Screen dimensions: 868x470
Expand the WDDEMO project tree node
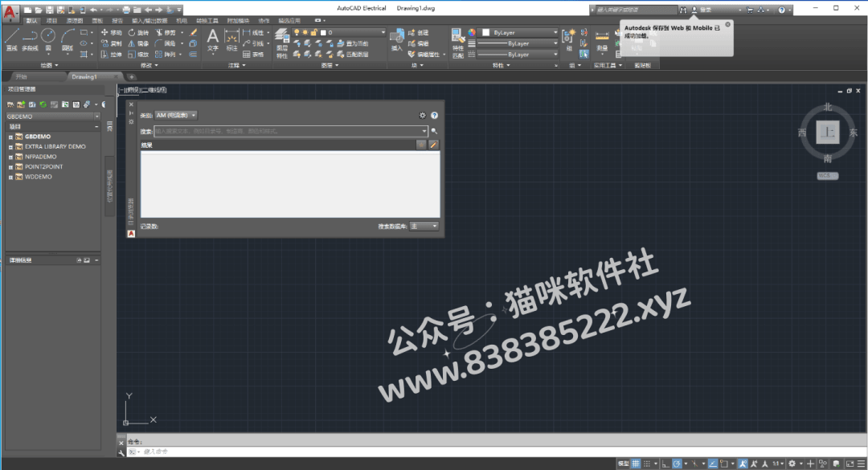pos(10,177)
